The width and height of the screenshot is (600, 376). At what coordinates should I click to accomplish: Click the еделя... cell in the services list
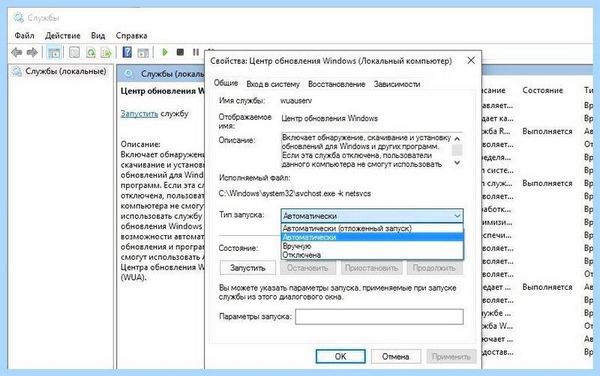(x=496, y=157)
